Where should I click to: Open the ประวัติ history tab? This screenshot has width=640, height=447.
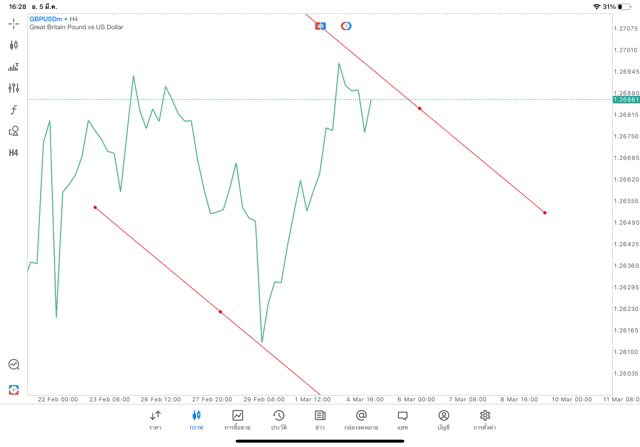click(x=278, y=419)
